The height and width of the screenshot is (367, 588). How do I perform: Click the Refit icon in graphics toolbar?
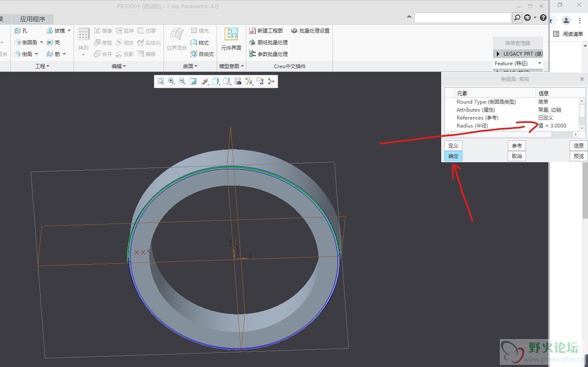(x=160, y=82)
